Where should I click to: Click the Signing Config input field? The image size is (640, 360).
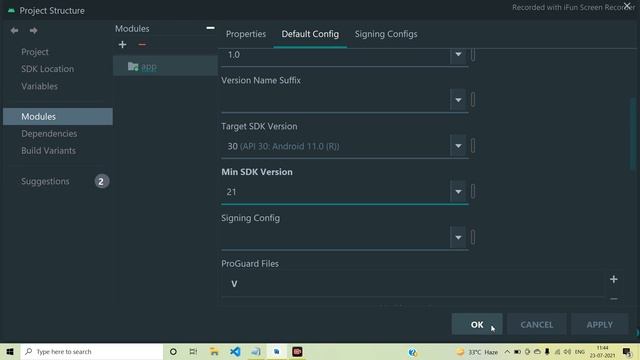tap(336, 237)
